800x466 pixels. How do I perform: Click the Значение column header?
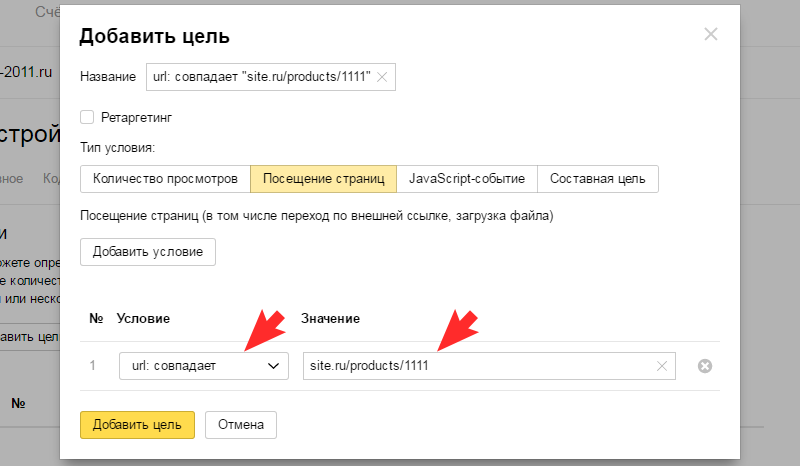point(330,318)
